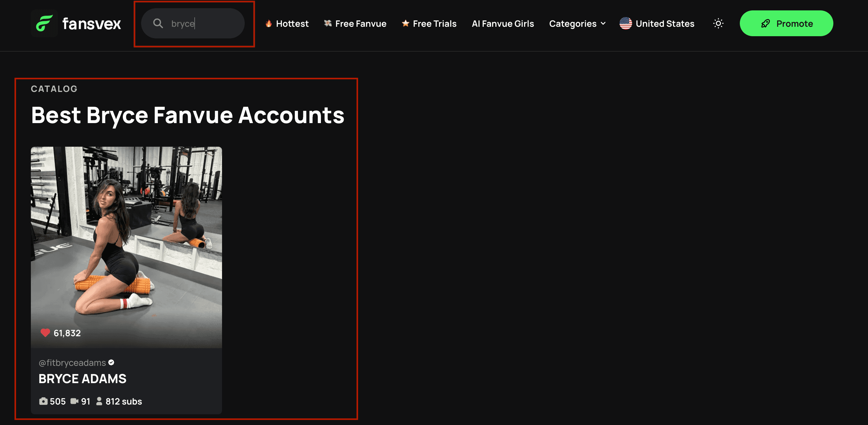Click the rocket icon in Promote
Viewport: 868px width, 425px height.
pyautogui.click(x=766, y=24)
